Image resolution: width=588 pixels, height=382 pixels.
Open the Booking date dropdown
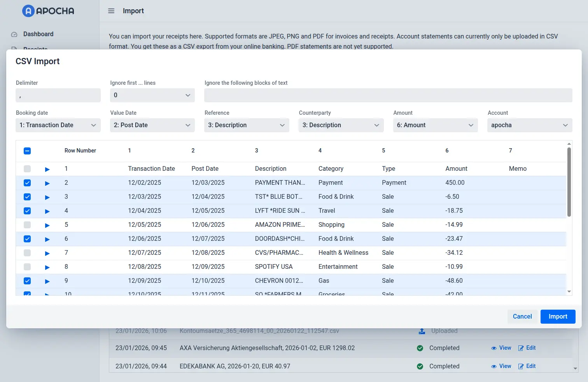pos(58,125)
